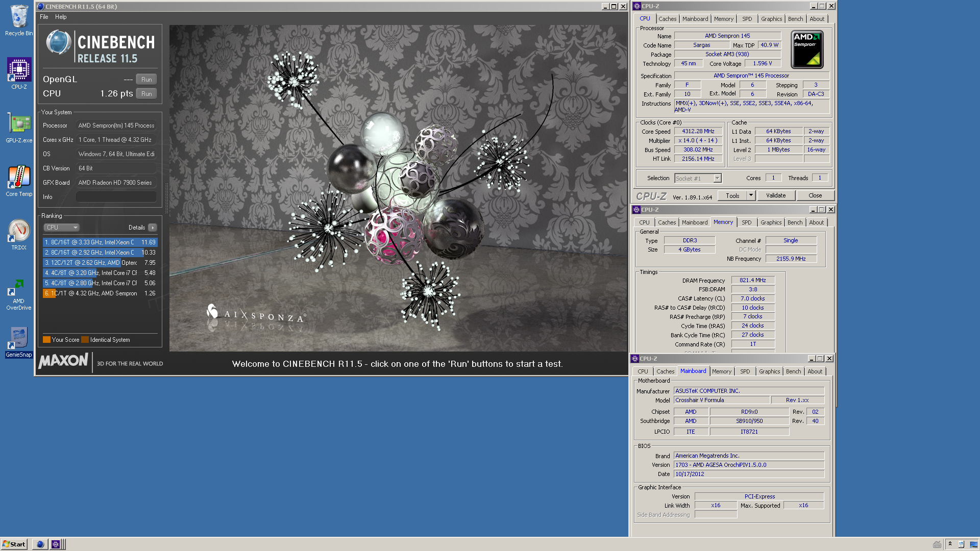Viewport: 980px width, 551px height.
Task: Click BIOS version field 1703
Action: pos(749,465)
